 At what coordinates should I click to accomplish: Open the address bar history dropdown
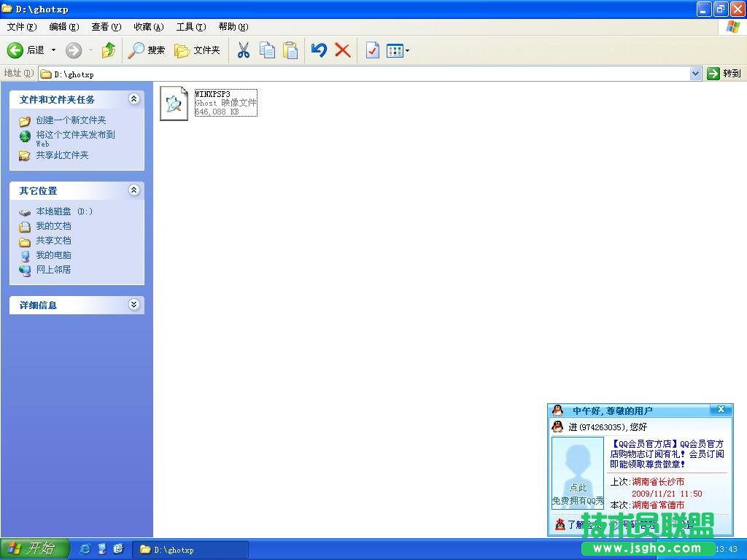(695, 74)
